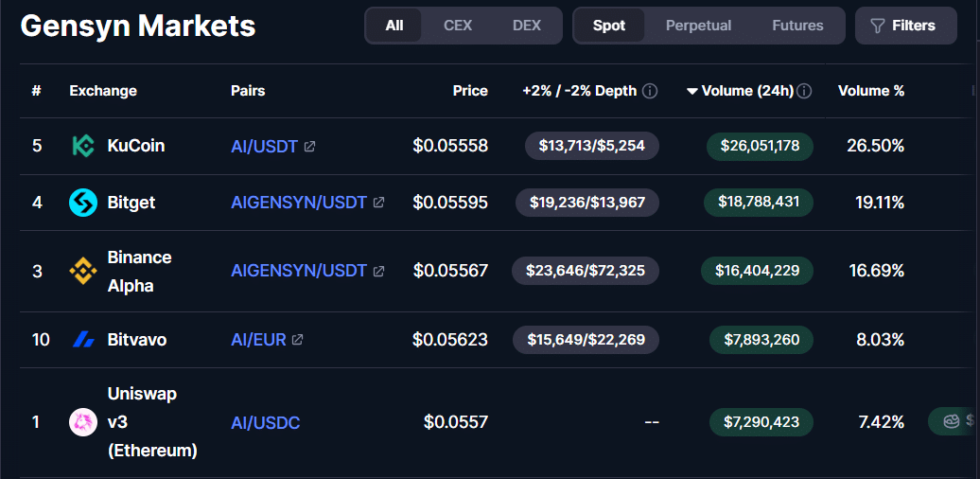Sort by the Price column header

tap(470, 91)
